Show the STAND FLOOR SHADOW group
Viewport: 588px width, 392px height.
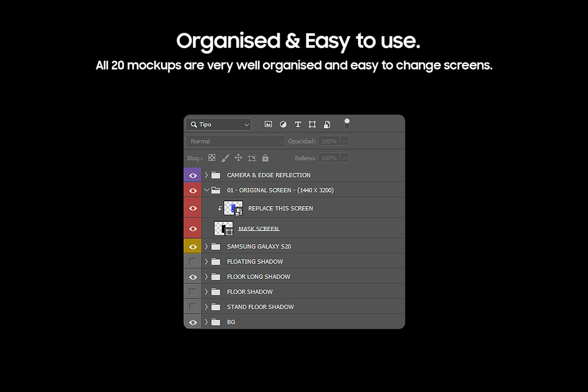[x=192, y=307]
